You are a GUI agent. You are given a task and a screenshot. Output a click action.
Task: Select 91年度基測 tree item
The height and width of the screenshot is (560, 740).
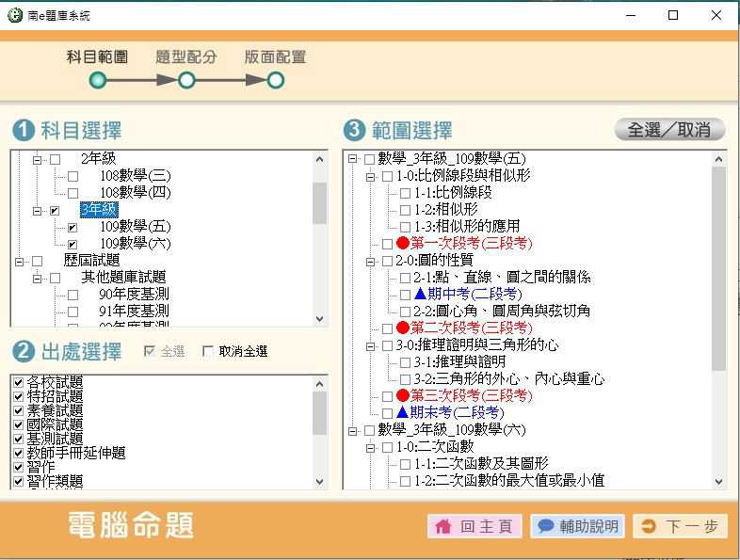[134, 311]
